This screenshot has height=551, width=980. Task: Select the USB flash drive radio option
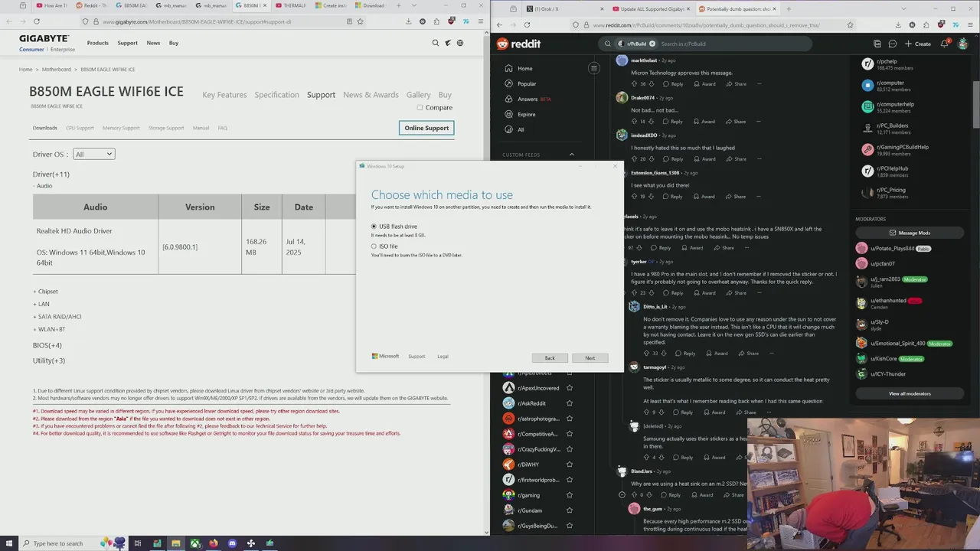[x=374, y=227]
